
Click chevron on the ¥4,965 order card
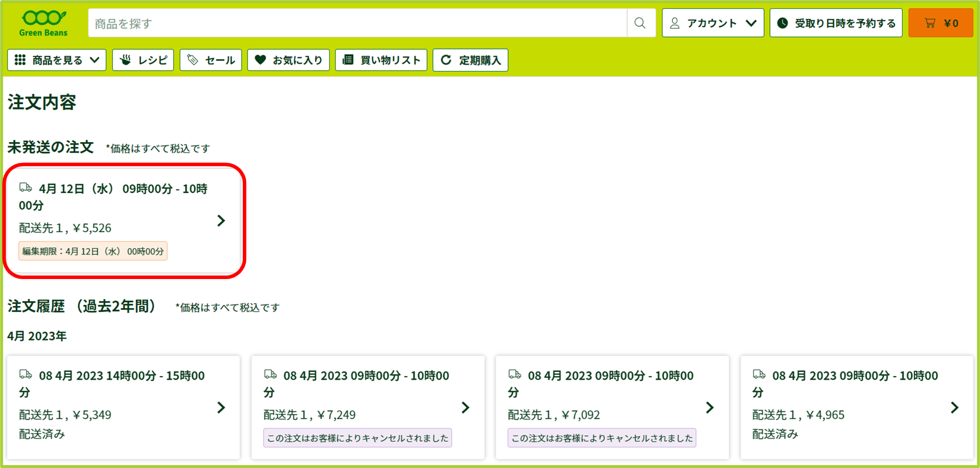(954, 408)
